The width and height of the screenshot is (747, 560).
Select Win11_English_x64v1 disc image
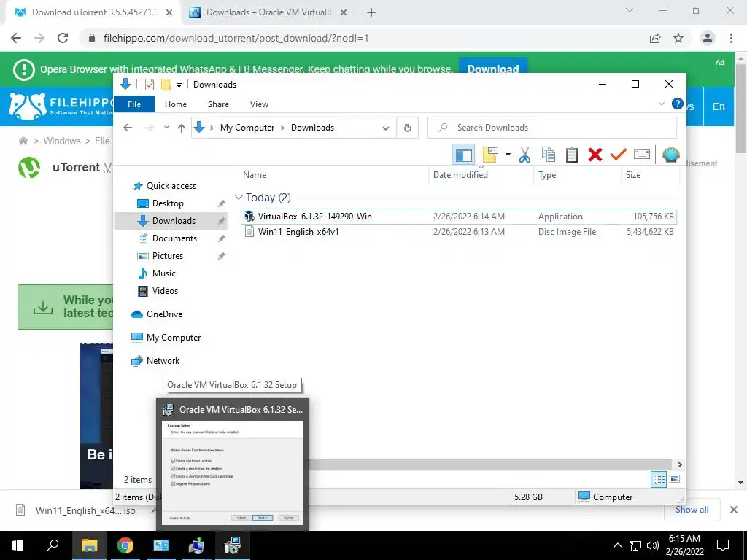coord(458,232)
